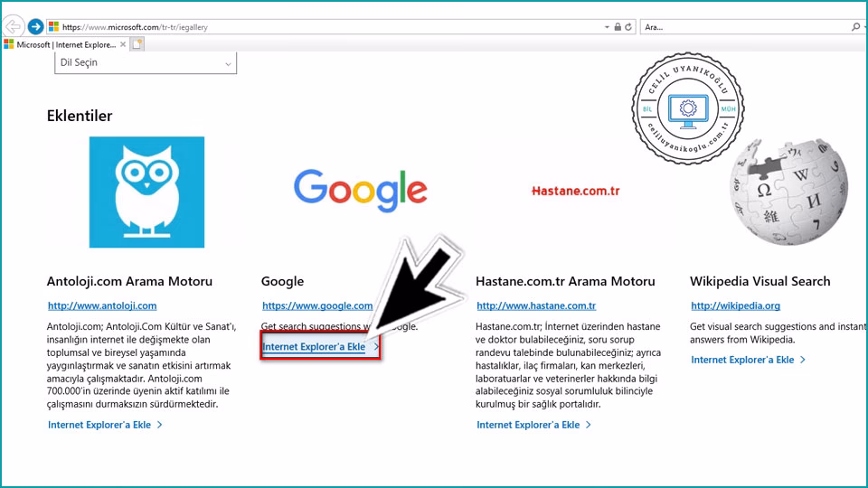Click the Google add-on title text
This screenshot has height=488, width=868.
tap(282, 281)
